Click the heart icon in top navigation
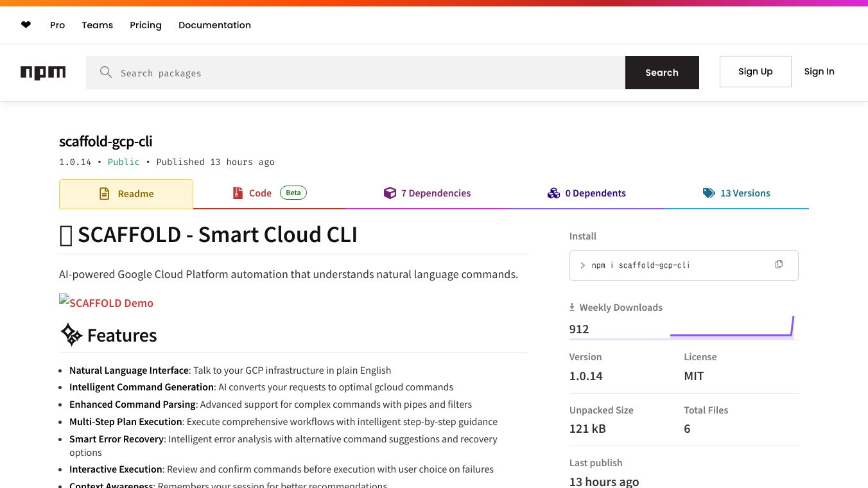868x488 pixels. 26,25
